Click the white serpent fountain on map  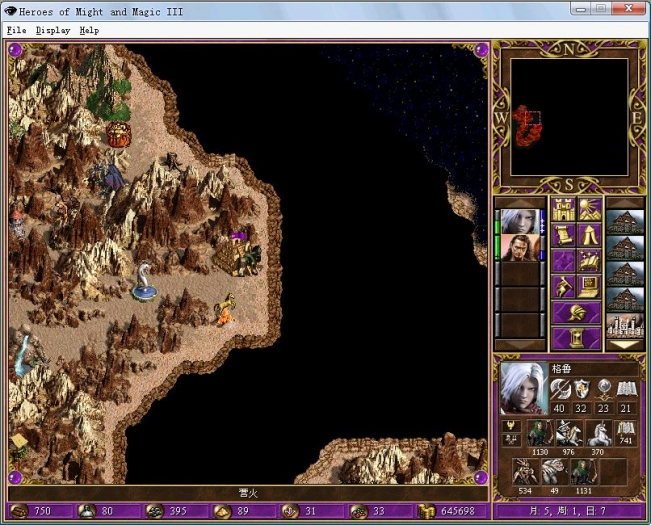(144, 281)
